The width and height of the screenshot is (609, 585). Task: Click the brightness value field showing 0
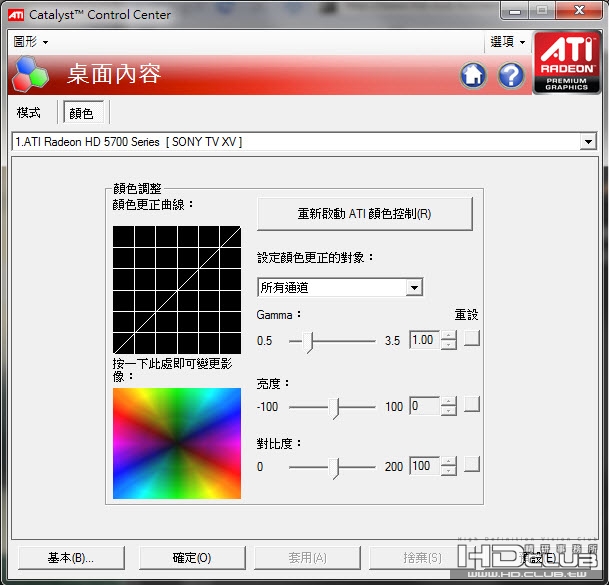point(425,406)
